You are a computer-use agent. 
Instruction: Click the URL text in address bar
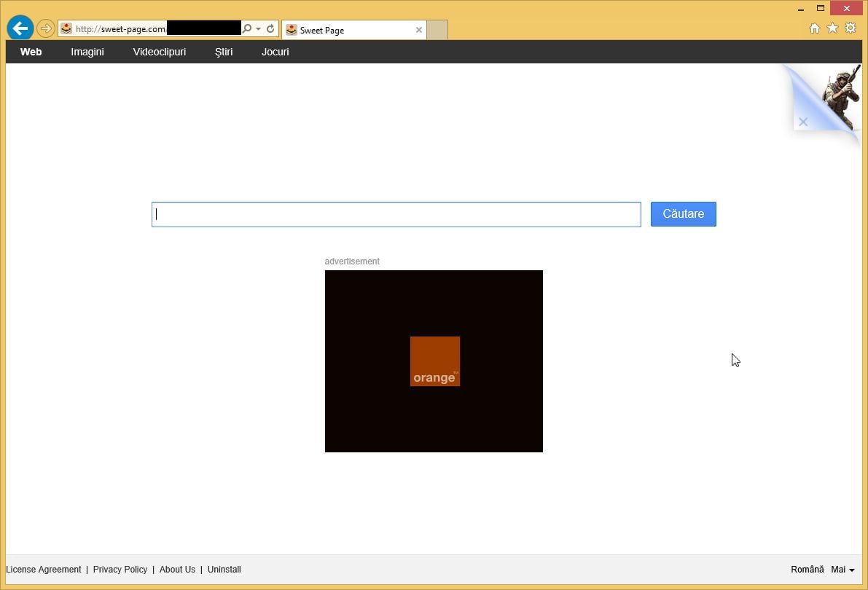(x=121, y=29)
